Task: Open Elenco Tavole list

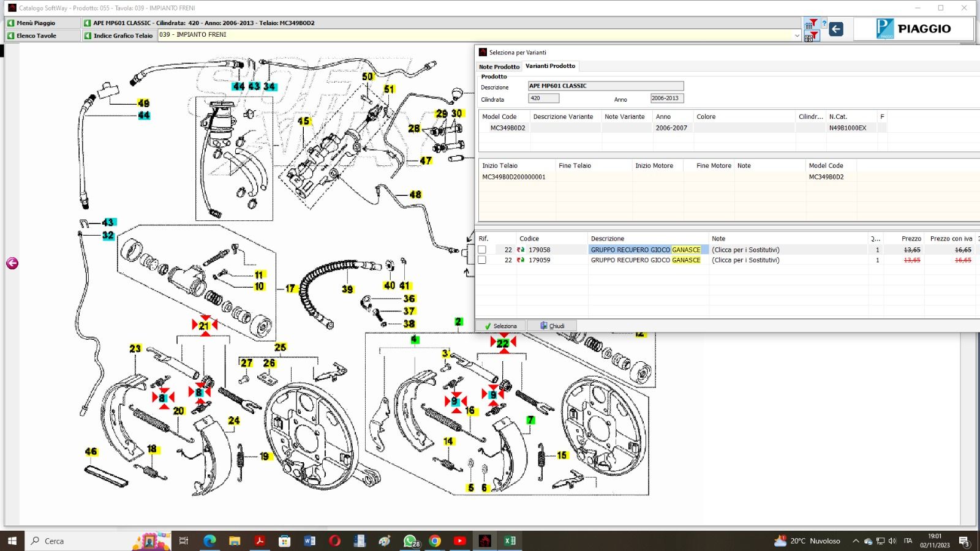Action: (x=42, y=36)
